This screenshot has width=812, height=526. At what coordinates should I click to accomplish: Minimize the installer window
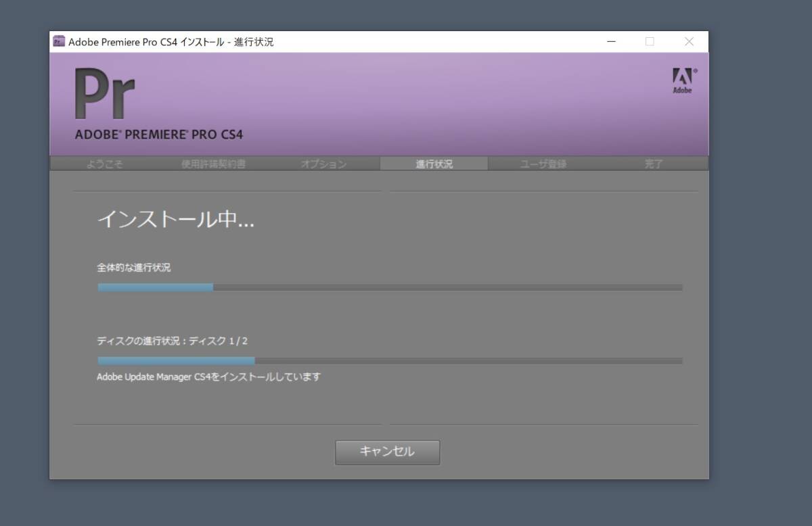(x=612, y=42)
